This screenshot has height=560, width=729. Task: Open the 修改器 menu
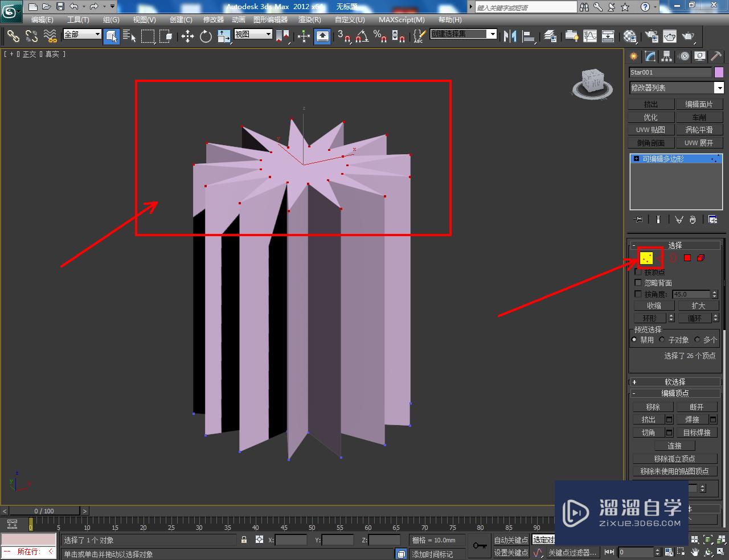pos(214,19)
